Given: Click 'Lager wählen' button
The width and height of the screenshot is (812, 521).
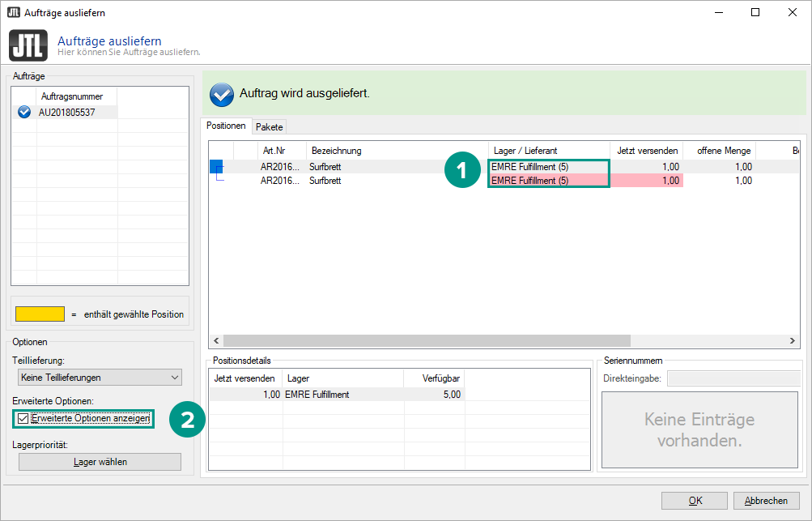Looking at the screenshot, I should pos(100,461).
